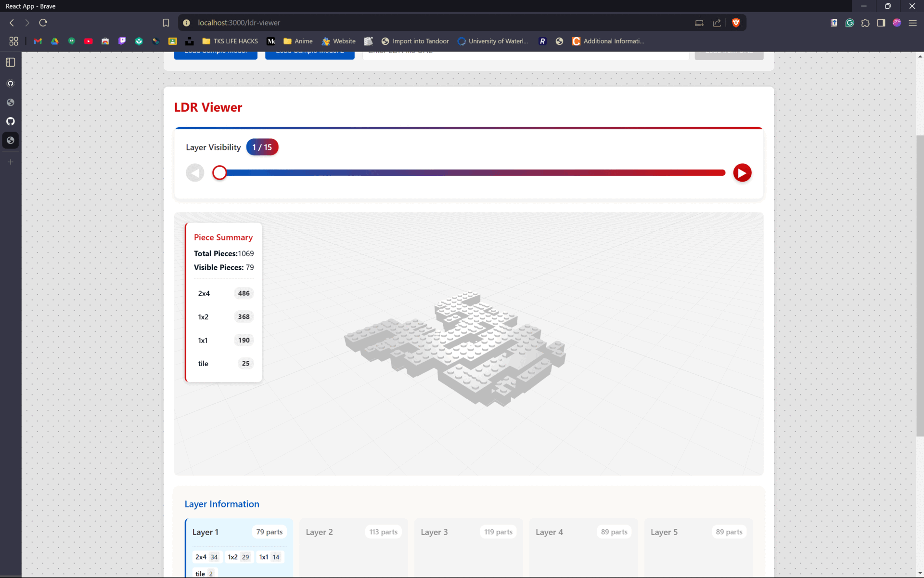The height and width of the screenshot is (578, 924).
Task: Click the Brave Shields lion icon
Action: click(x=735, y=23)
